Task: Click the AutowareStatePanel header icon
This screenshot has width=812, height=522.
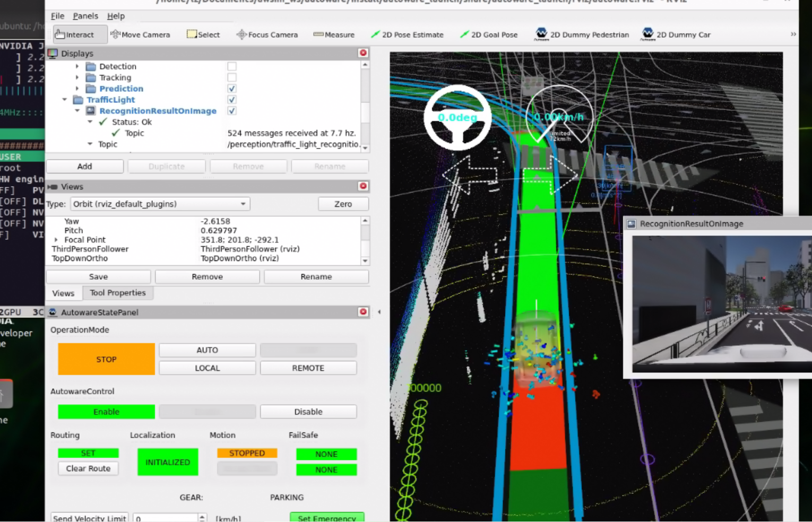Action: click(53, 312)
